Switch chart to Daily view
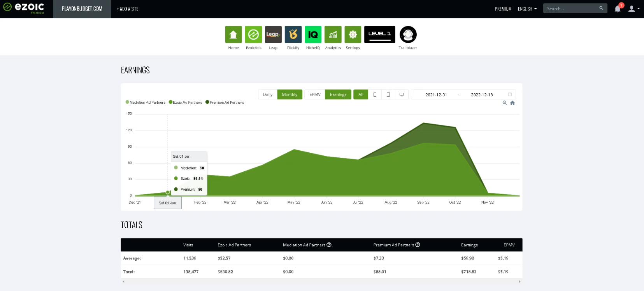Image resolution: width=644 pixels, height=291 pixels. coord(268,94)
